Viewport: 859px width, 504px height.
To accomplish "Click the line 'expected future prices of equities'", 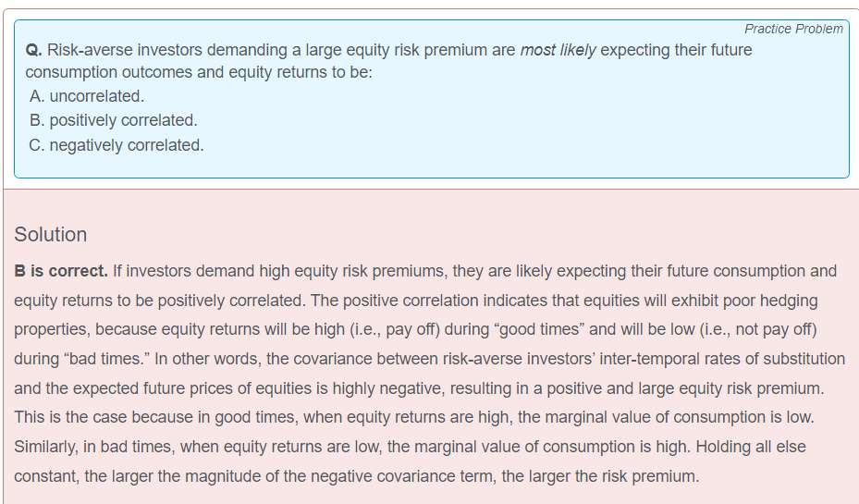I will click(419, 388).
